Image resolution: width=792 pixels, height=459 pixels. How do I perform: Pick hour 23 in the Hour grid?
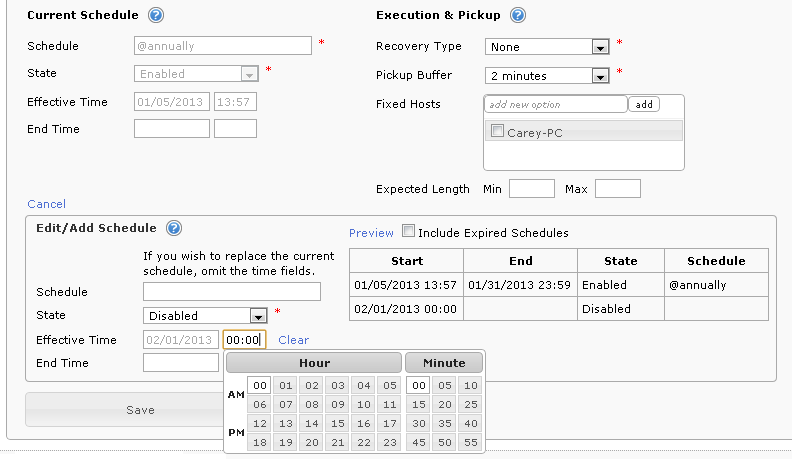click(x=389, y=443)
